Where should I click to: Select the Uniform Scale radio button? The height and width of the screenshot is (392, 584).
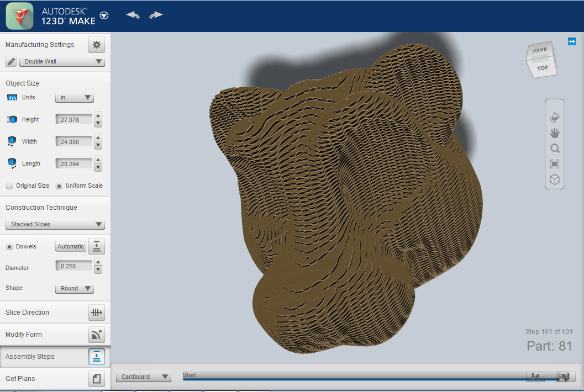tap(59, 186)
